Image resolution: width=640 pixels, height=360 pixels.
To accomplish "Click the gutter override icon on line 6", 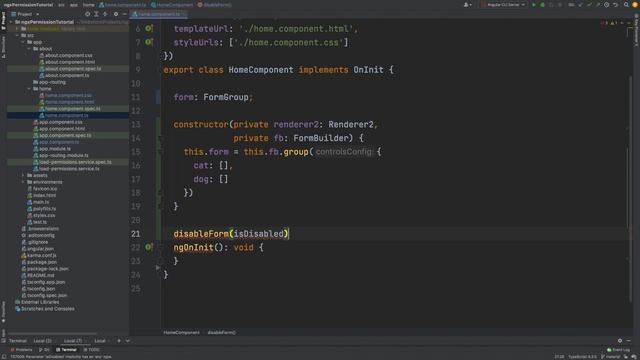I will [149, 29].
